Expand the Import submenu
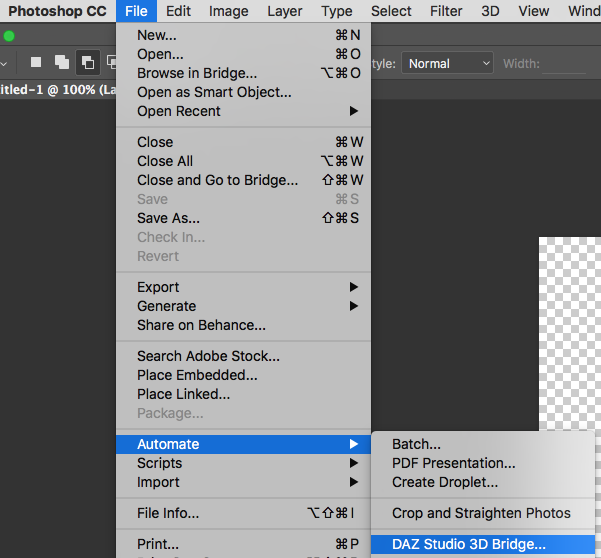The width and height of the screenshot is (601, 558). coord(243,482)
